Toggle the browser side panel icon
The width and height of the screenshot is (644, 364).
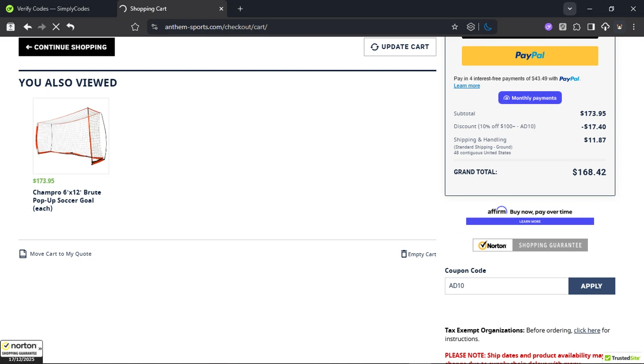coord(591,27)
